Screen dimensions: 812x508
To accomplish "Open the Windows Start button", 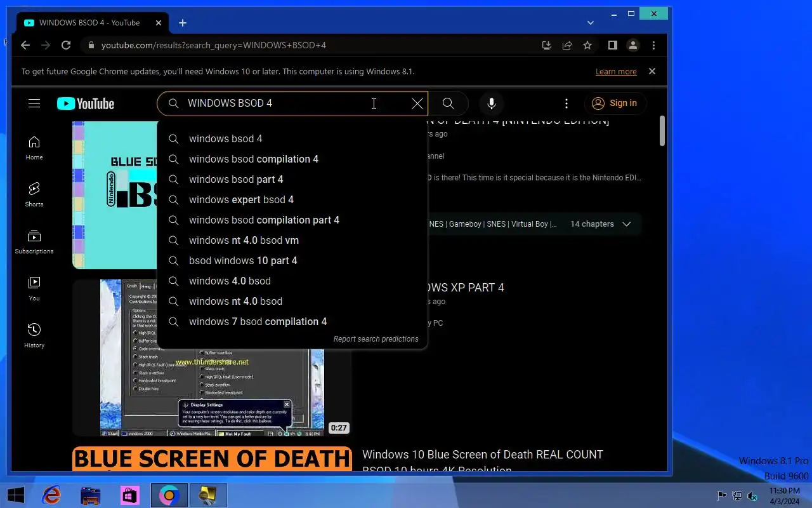I will click(16, 495).
